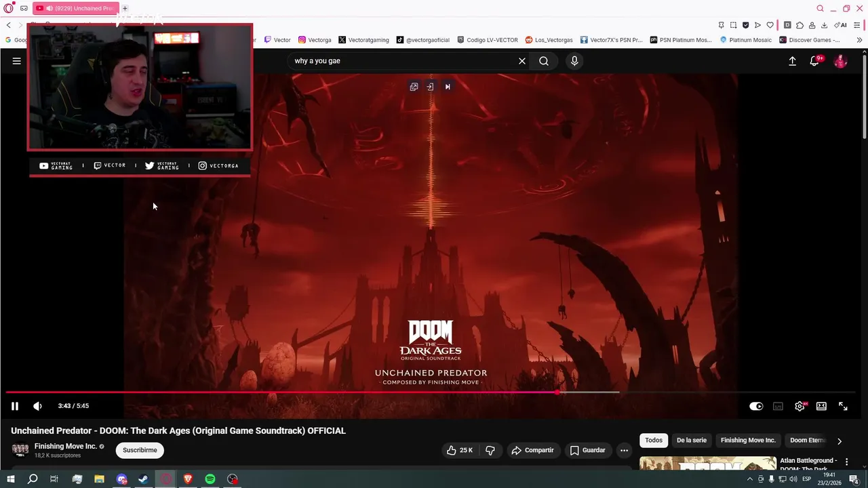The width and height of the screenshot is (868, 488).
Task: Open Codigo LV-VECTOR bookmark
Action: (488, 40)
